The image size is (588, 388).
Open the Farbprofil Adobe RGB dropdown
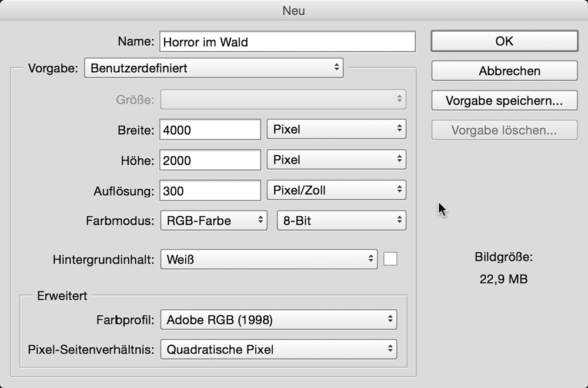click(x=278, y=320)
